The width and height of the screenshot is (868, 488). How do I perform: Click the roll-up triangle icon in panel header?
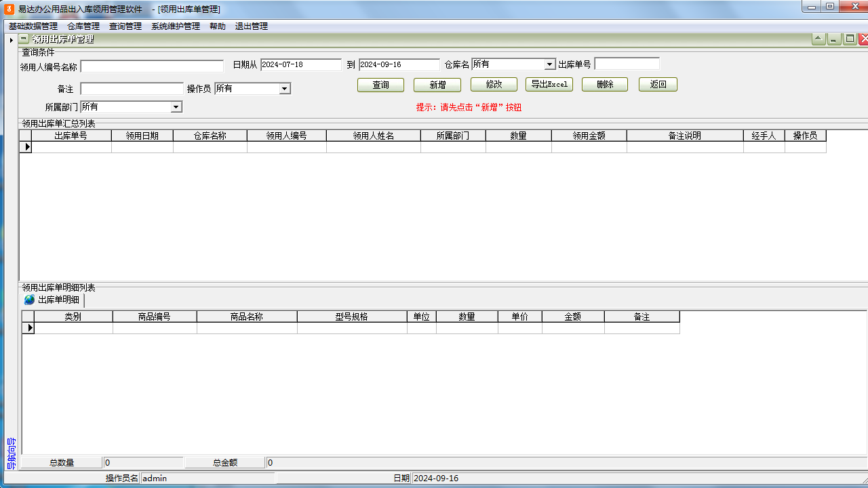(818, 39)
